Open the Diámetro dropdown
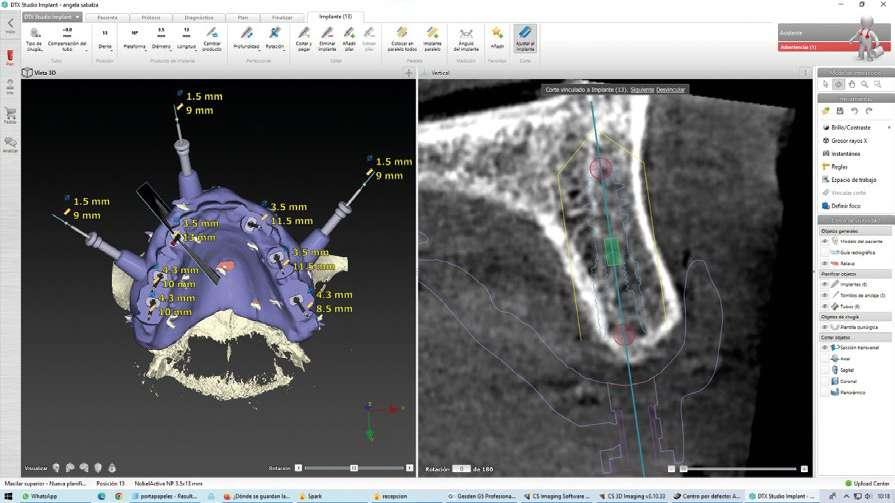 click(x=161, y=40)
